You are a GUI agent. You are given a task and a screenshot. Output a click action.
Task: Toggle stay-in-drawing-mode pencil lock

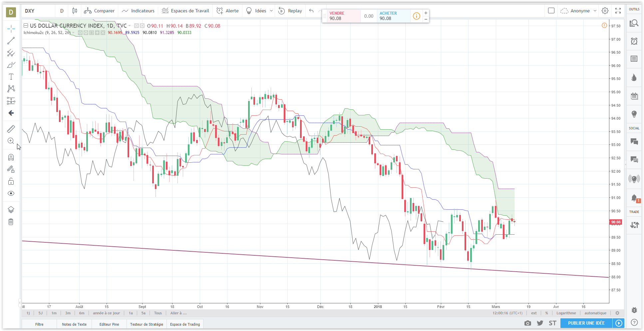coord(11,169)
